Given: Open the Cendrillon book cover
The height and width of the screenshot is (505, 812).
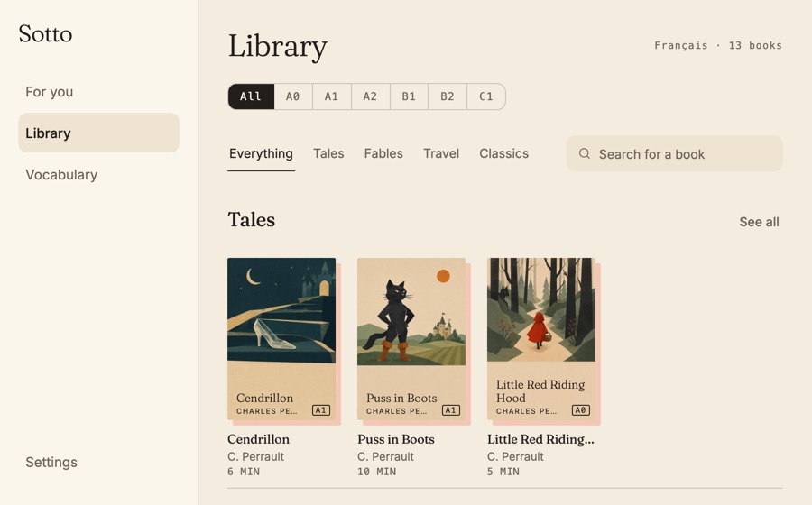Looking at the screenshot, I should pyautogui.click(x=281, y=339).
